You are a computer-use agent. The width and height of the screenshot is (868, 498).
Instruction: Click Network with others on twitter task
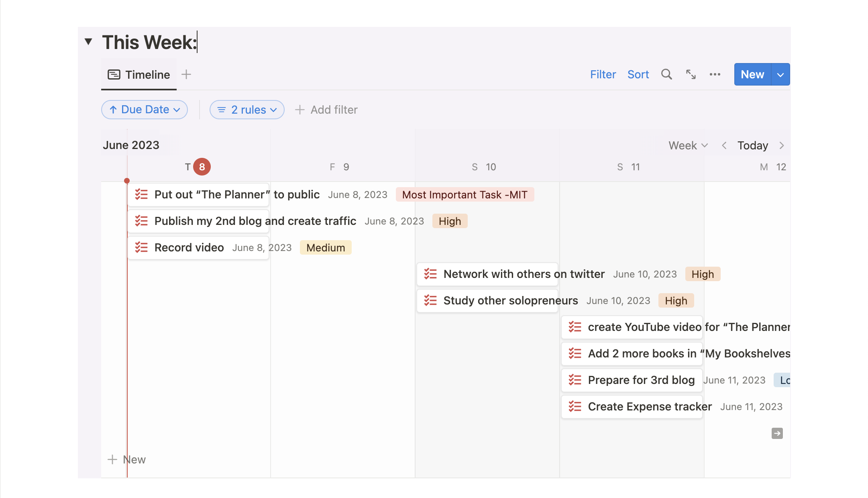(x=487, y=274)
